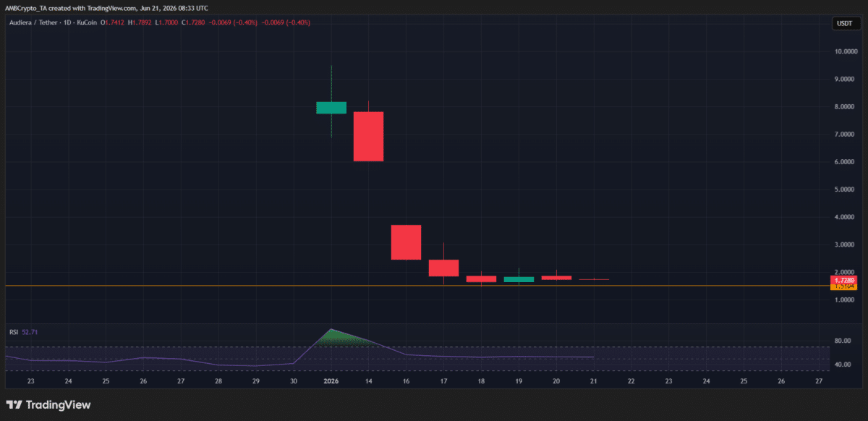Click the 30 date on the time axis
Screen dimensions: 868x421
(294, 380)
